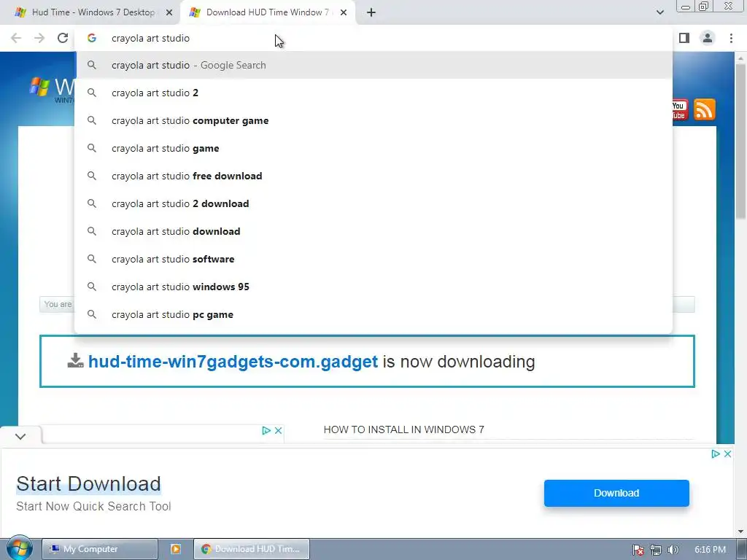Click the Windows logo on the website header
The image size is (747, 560).
click(x=40, y=86)
